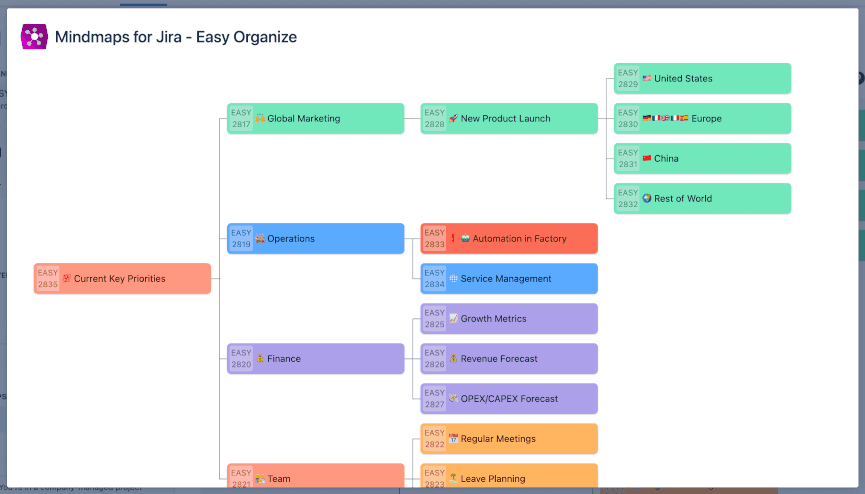This screenshot has width=865, height=494.
Task: Click the calendar icon on Regular Meetings
Action: (453, 438)
